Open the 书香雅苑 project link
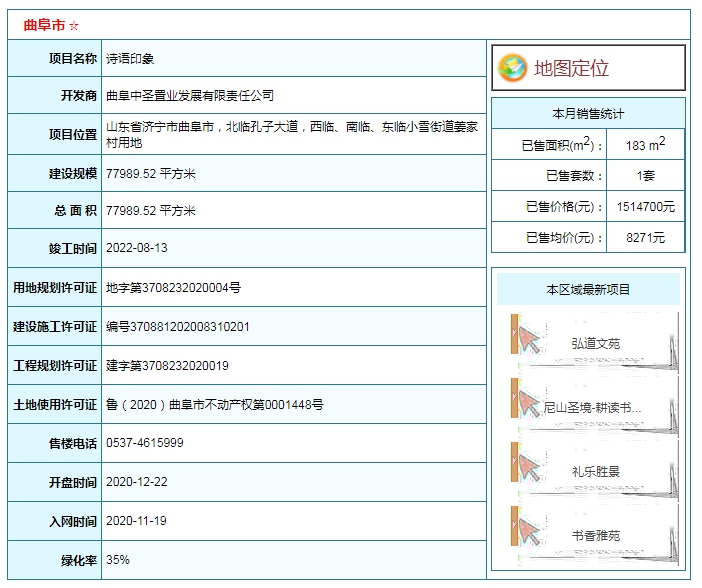The width and height of the screenshot is (702, 588). click(x=595, y=536)
